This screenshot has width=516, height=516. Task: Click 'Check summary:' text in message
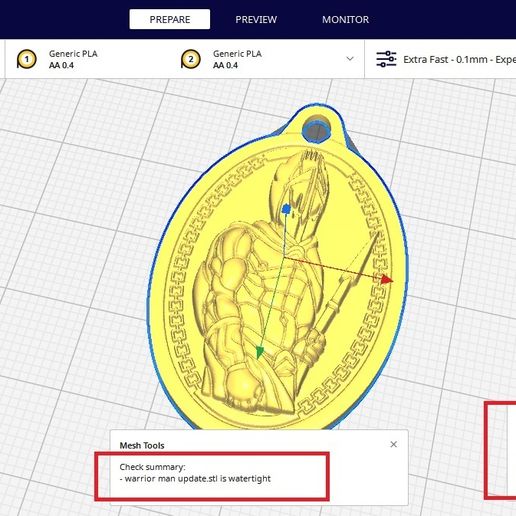[x=152, y=467]
